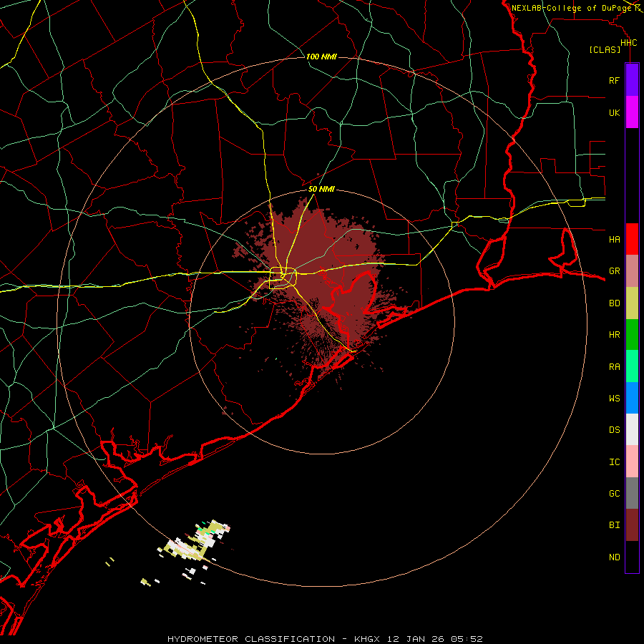Click the RA light green legend swatch
The height and width of the screenshot is (644, 644).
(x=632, y=366)
